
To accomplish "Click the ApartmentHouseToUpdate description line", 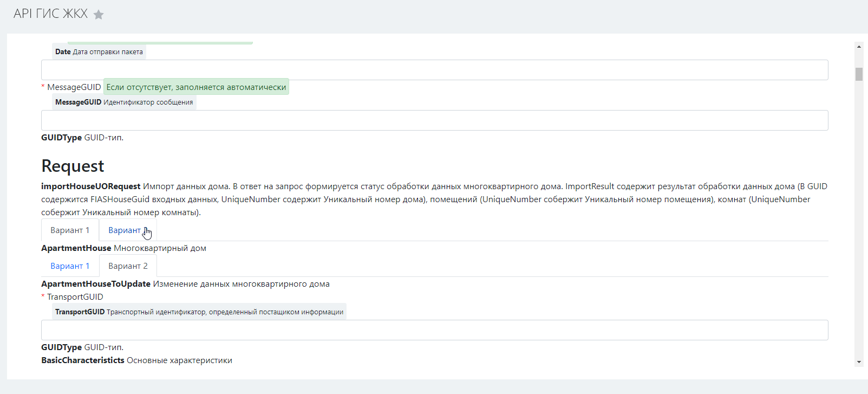I will (185, 284).
